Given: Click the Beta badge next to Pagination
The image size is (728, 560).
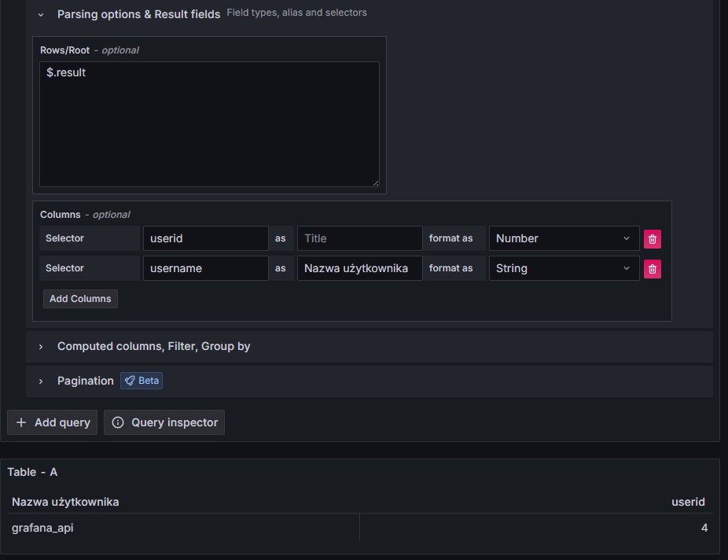Looking at the screenshot, I should (x=142, y=381).
